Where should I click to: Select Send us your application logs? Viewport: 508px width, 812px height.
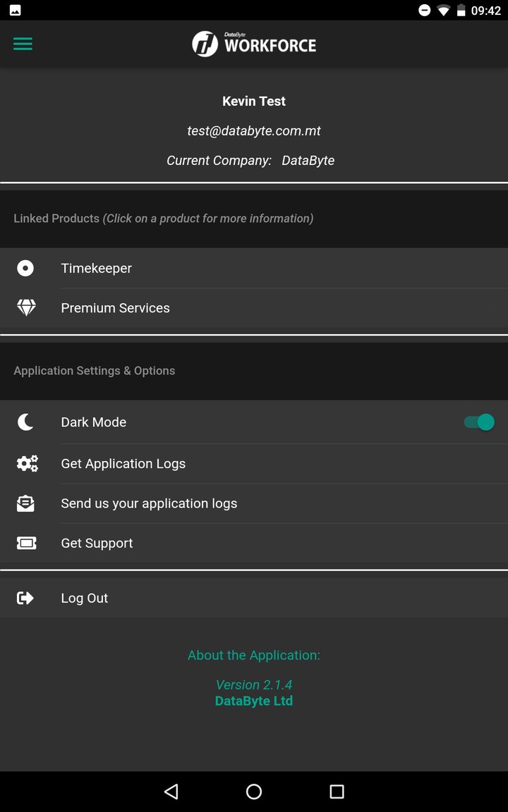tap(149, 503)
